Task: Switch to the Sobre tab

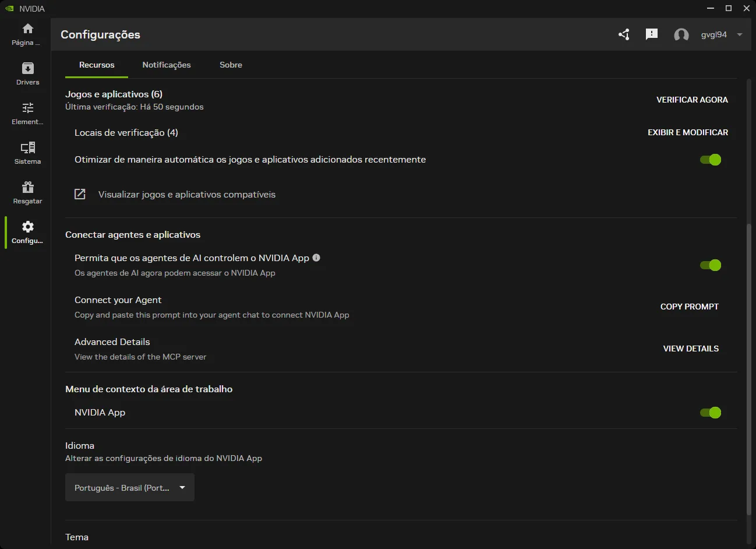Action: [231, 65]
